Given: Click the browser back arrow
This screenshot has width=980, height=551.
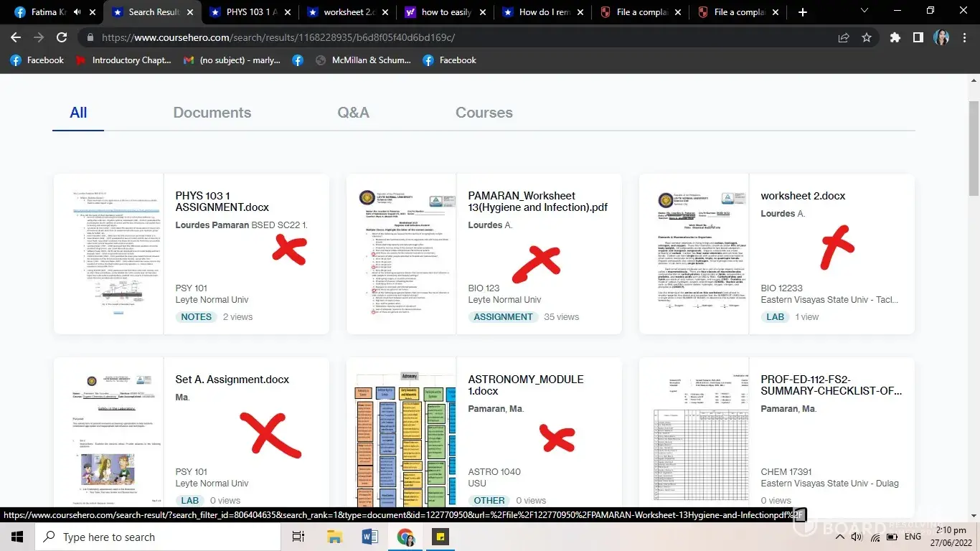Looking at the screenshot, I should [x=16, y=37].
